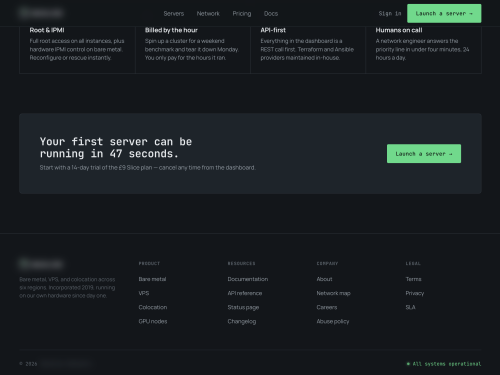The height and width of the screenshot is (375, 500).
Task: Open Docs in the top navigation
Action: click(x=271, y=14)
